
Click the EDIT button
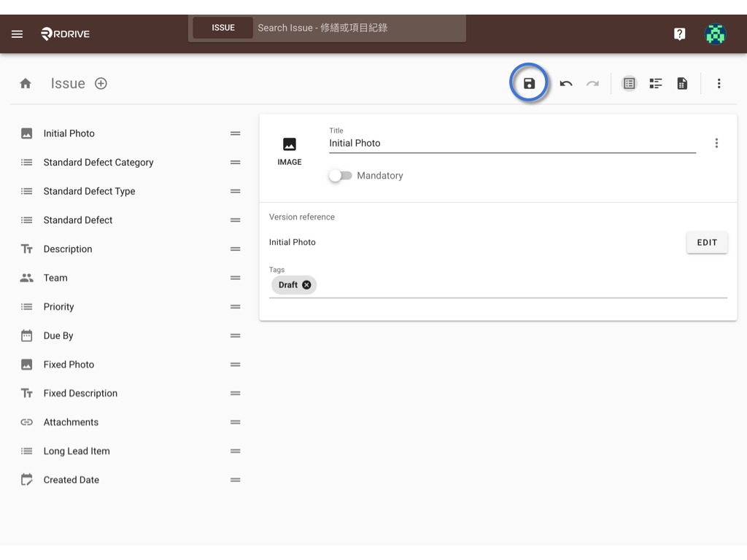(x=707, y=242)
